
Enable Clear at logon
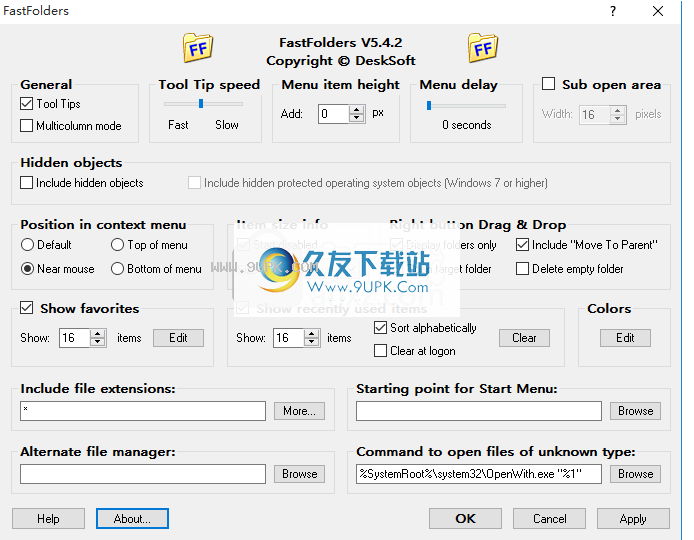tap(380, 351)
